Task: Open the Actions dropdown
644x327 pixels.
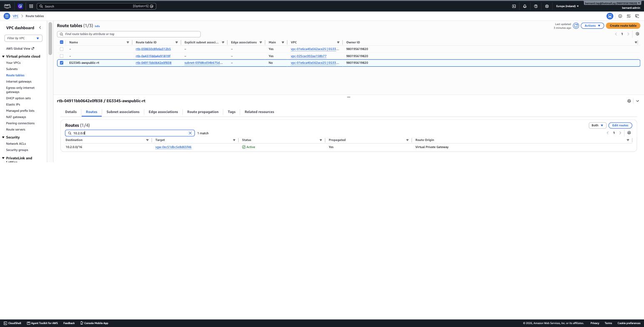Action: click(x=592, y=25)
